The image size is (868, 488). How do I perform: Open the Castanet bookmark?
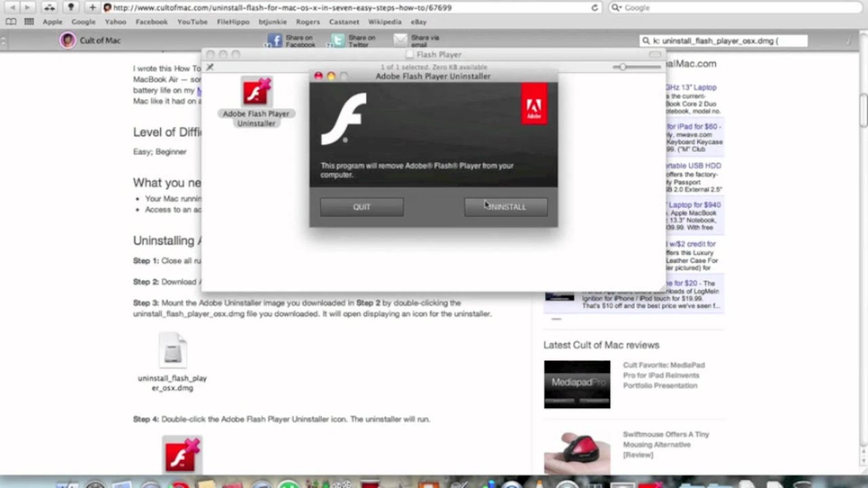[344, 22]
